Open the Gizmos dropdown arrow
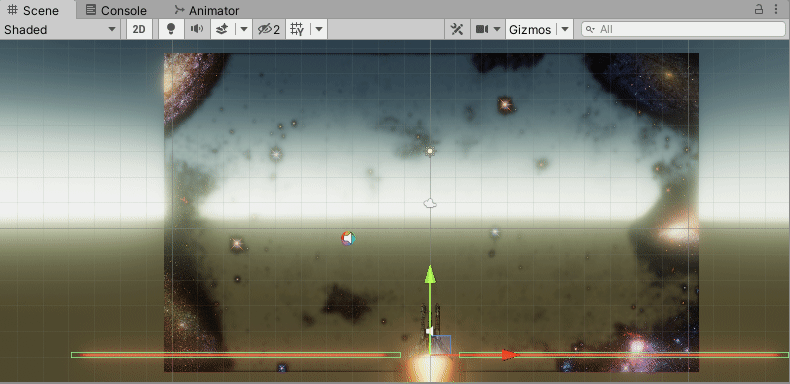Screen dimensions: 790x384 pyautogui.click(x=565, y=30)
